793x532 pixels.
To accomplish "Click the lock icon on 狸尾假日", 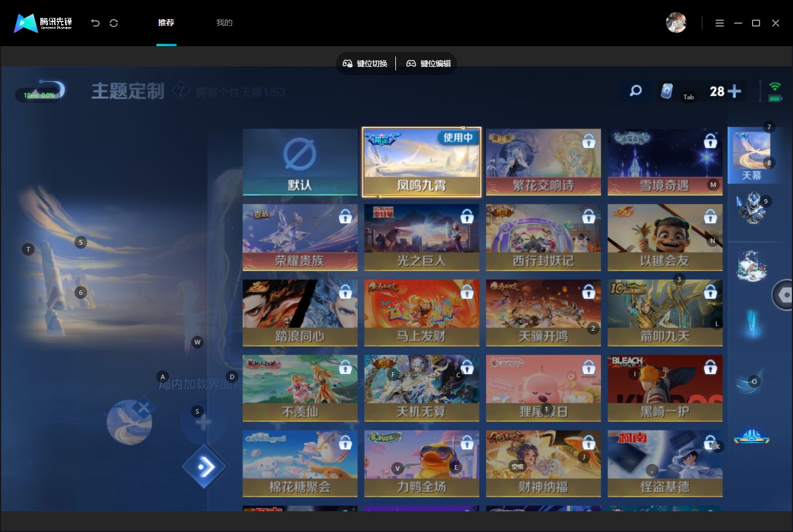I will click(589, 367).
